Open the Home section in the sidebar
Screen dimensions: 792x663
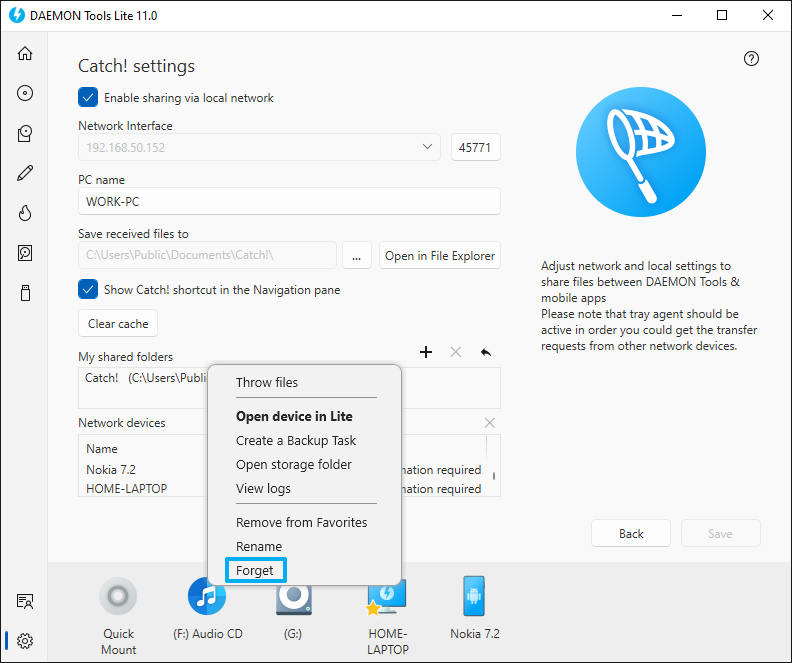25,53
